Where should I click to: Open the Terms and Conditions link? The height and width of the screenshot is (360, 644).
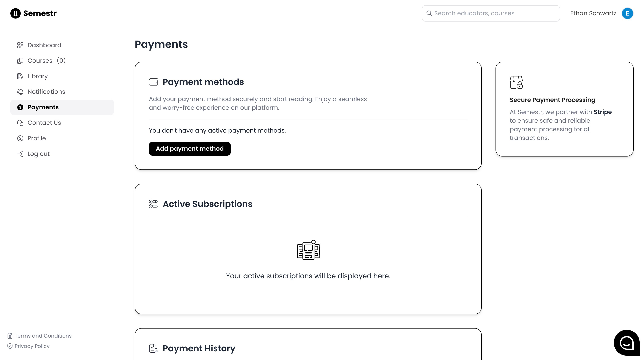click(43, 336)
